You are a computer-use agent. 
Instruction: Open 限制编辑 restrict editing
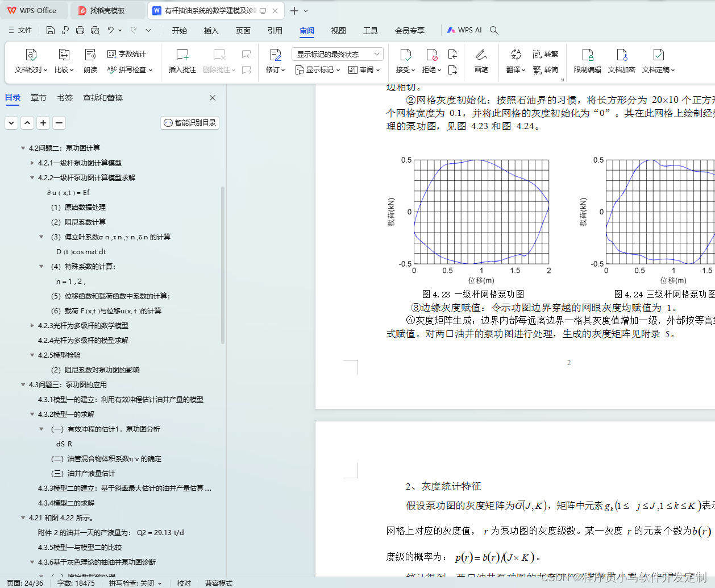point(588,61)
